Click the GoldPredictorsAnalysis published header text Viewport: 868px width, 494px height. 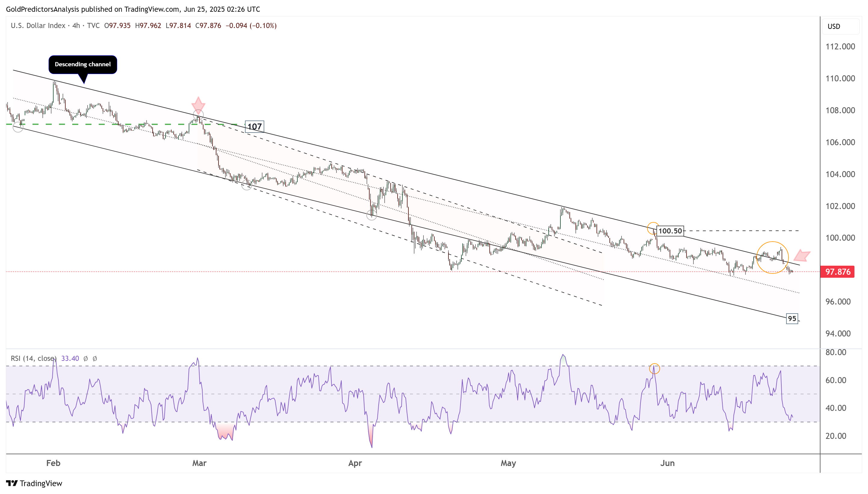pos(133,9)
